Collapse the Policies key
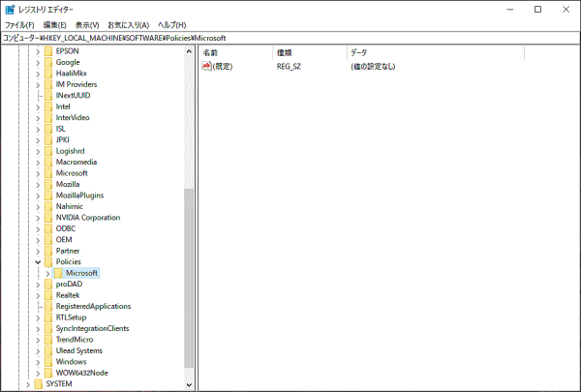 point(38,262)
